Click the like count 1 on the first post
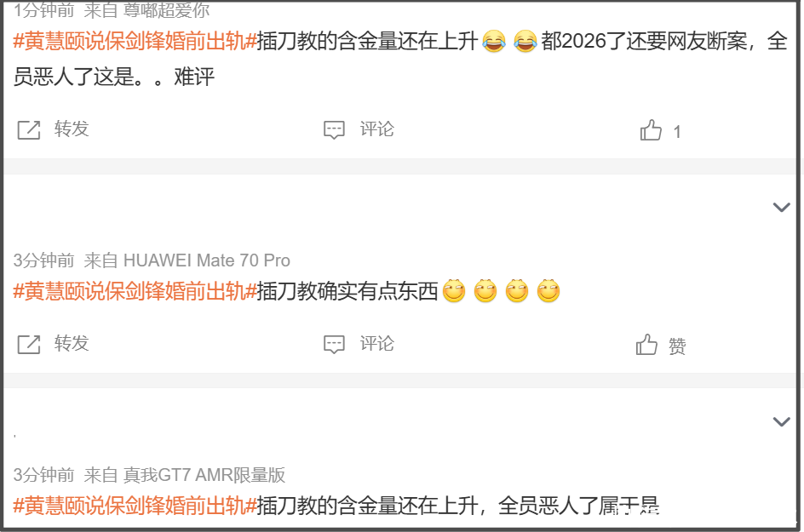Viewport: 804px width, 532px height. (x=677, y=132)
